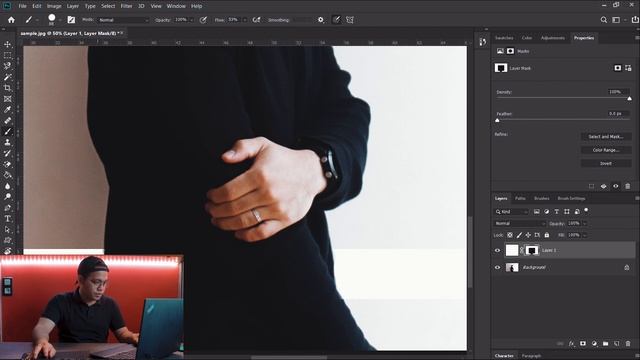Screen dimensions: 640x360
Task: Open the Image menu
Action: coord(54,6)
